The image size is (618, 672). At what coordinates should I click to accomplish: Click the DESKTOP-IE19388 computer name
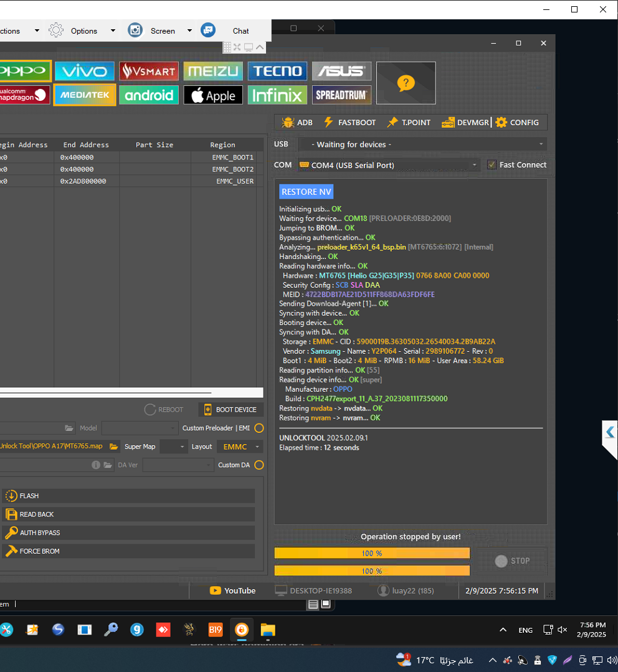coord(321,590)
